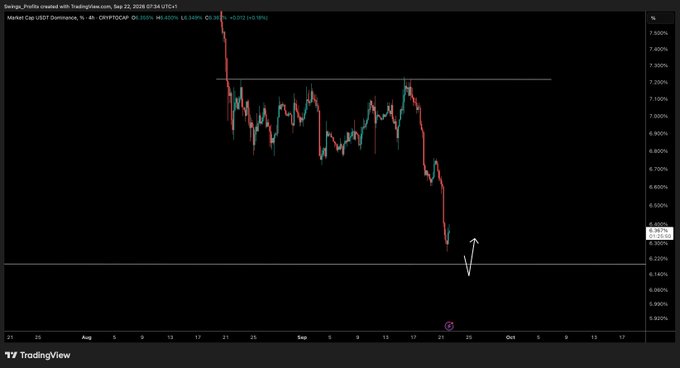Click the TradingView logo at the bottom

pyautogui.click(x=38, y=355)
